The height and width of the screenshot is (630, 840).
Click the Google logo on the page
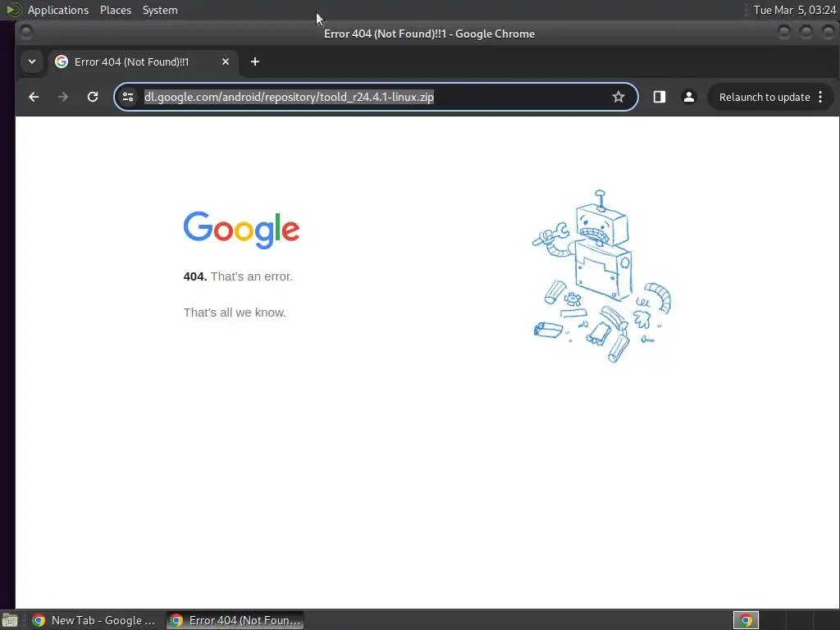[x=241, y=231]
